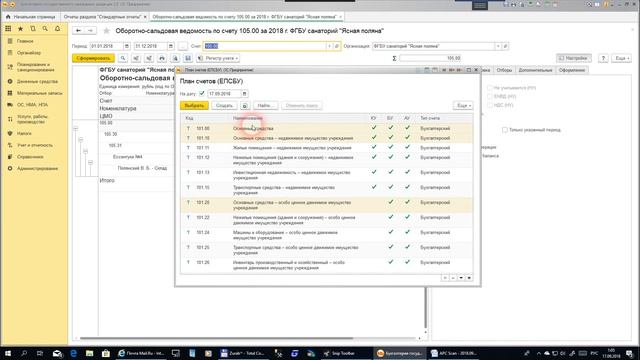The image size is (640, 360).
Task: Select account row 101.24 Машины и оборудование
Action: [327, 235]
